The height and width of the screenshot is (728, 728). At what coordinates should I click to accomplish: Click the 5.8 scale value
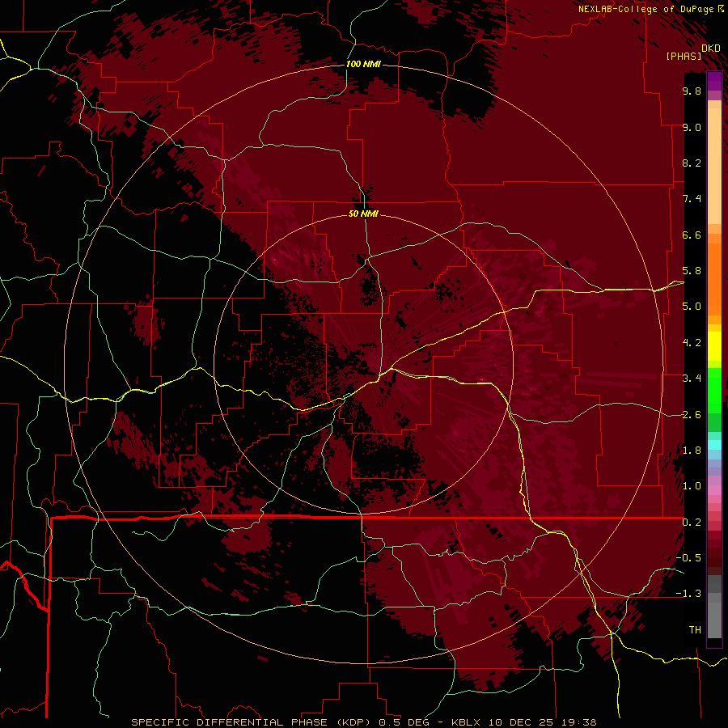[x=692, y=271]
